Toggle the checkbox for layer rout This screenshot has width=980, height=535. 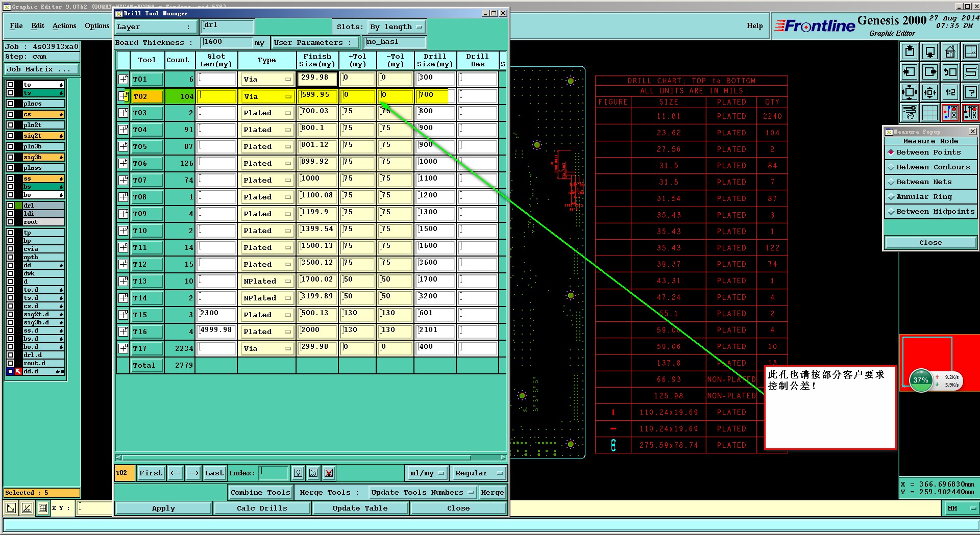click(10, 222)
